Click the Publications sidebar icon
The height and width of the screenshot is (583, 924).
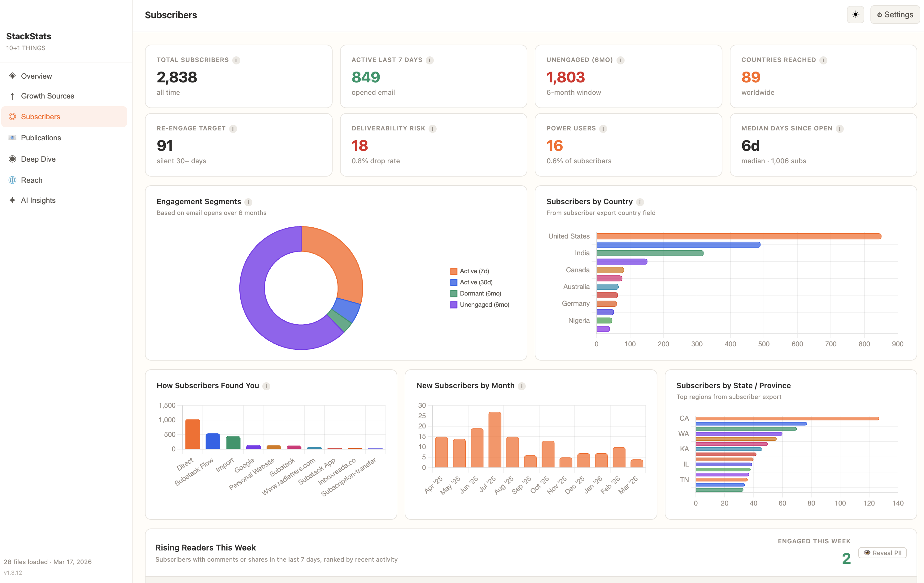pos(13,138)
